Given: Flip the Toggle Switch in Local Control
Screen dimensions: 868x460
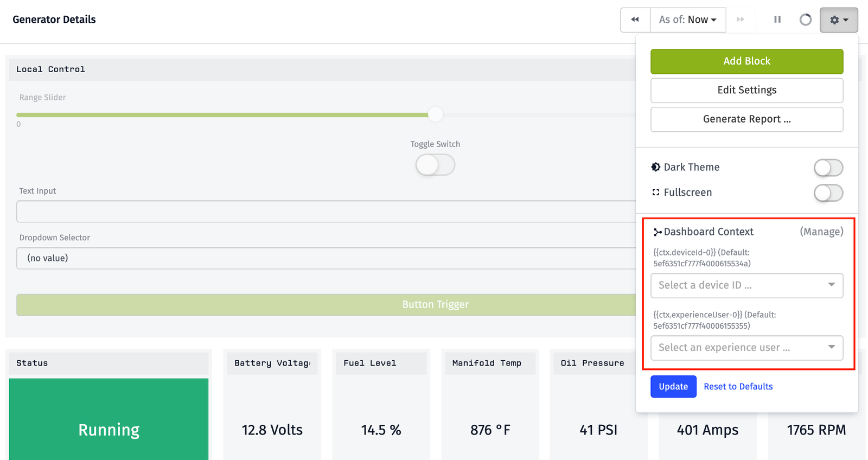Looking at the screenshot, I should pos(435,165).
